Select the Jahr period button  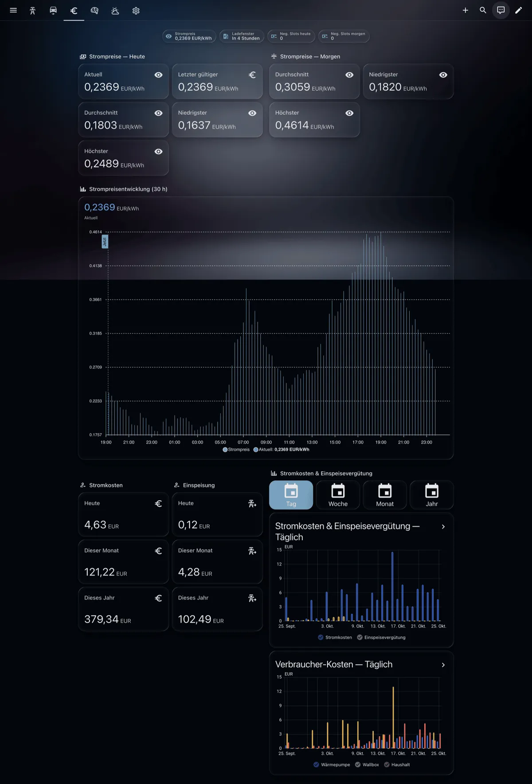click(432, 495)
